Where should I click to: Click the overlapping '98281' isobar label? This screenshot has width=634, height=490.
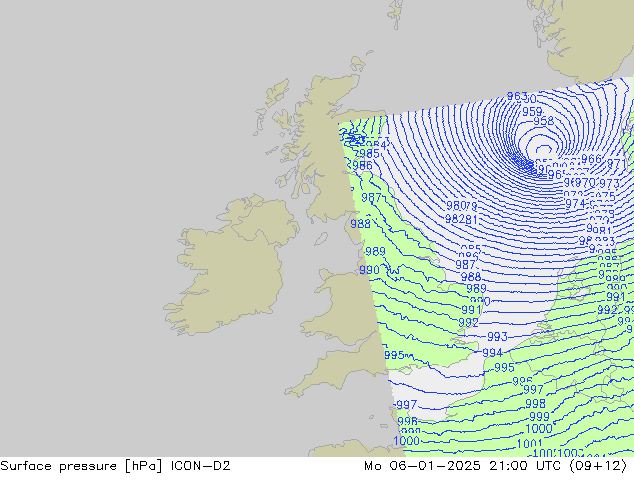click(461, 219)
